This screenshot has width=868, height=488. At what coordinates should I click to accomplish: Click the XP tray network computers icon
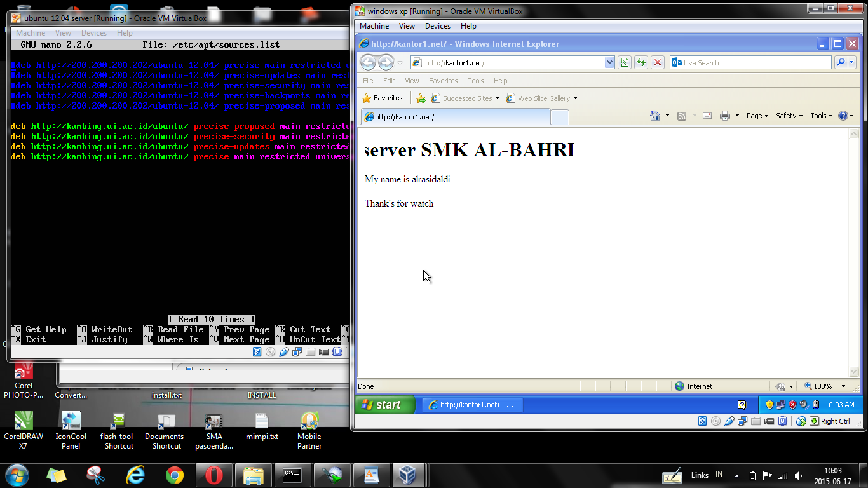click(x=780, y=405)
